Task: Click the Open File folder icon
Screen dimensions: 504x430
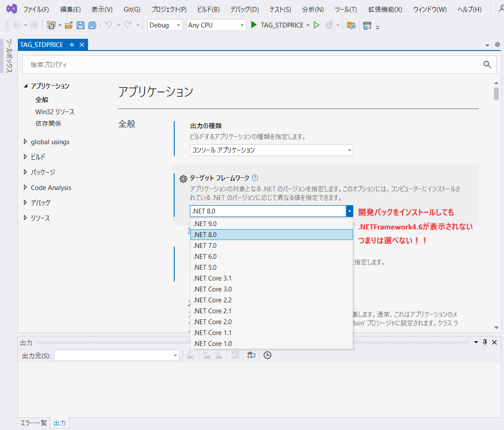Action: pos(68,25)
